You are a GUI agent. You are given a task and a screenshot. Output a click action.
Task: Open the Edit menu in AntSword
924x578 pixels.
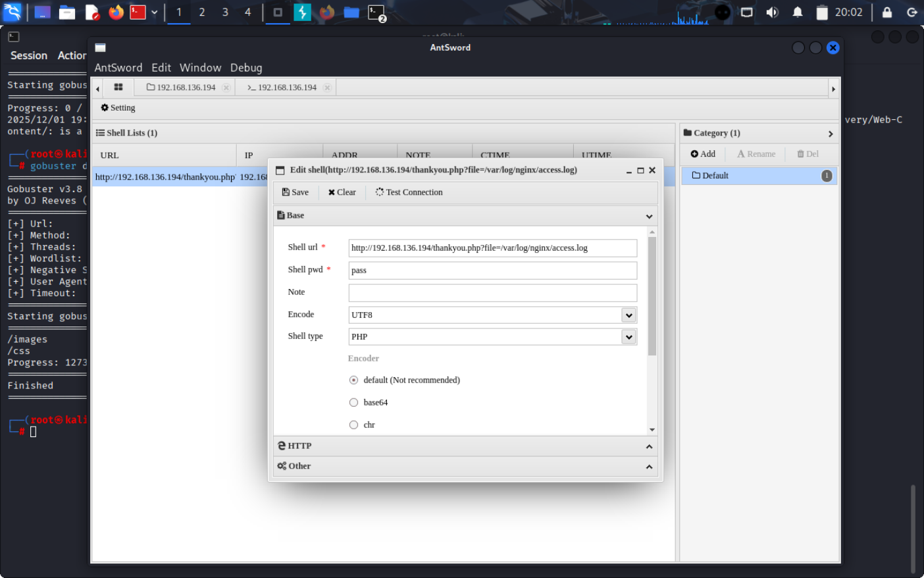(x=161, y=68)
